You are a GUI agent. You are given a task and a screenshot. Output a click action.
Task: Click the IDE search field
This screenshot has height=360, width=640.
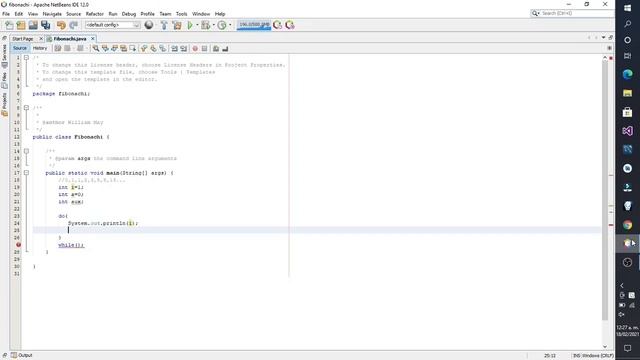coord(571,13)
